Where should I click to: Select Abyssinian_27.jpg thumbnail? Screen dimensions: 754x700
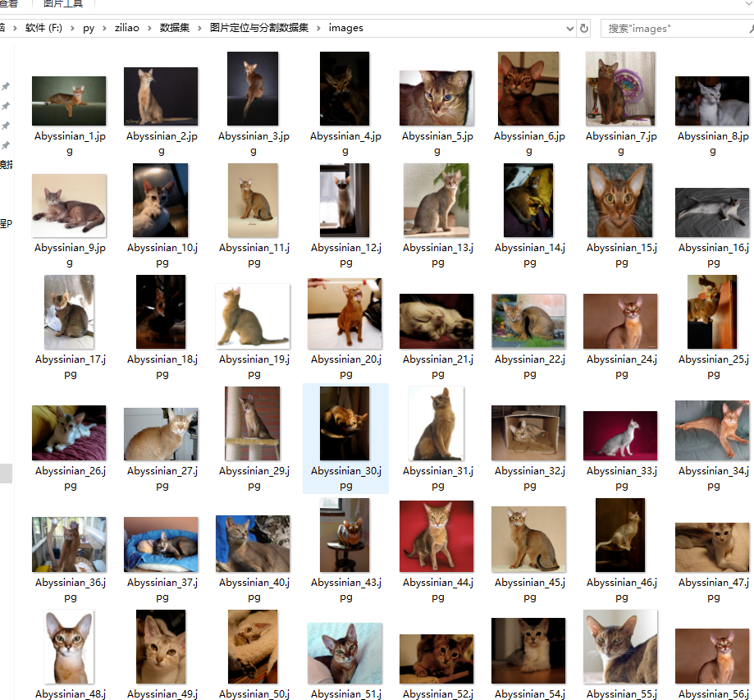161,434
